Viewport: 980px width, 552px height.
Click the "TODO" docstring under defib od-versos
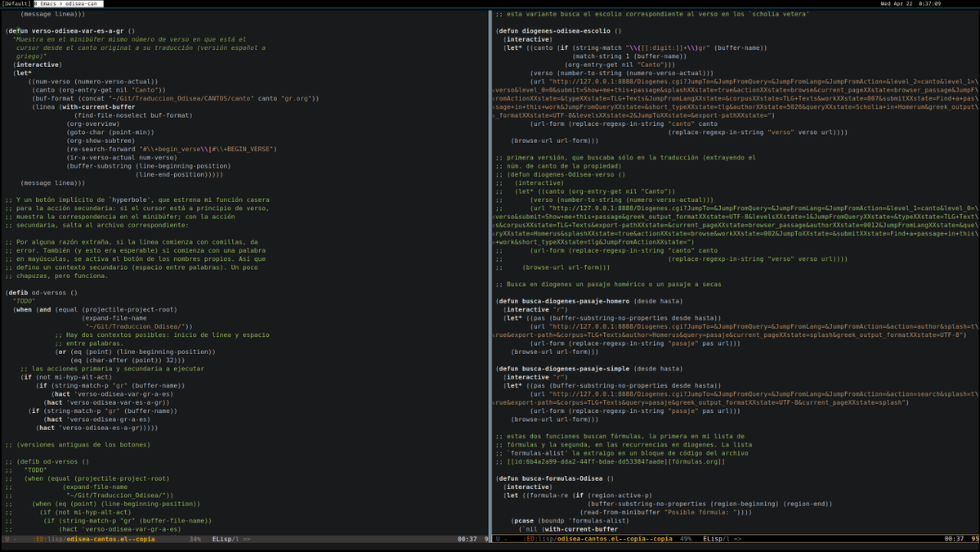point(24,301)
